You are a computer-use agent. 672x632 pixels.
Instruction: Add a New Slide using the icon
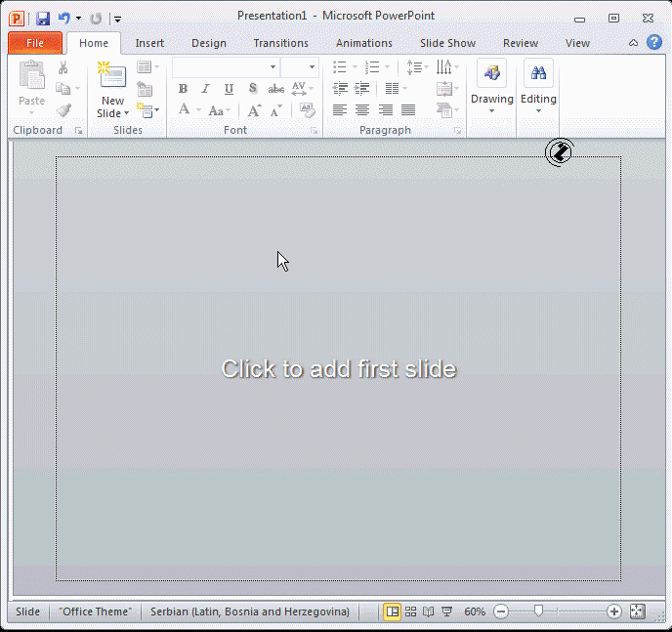point(112,75)
